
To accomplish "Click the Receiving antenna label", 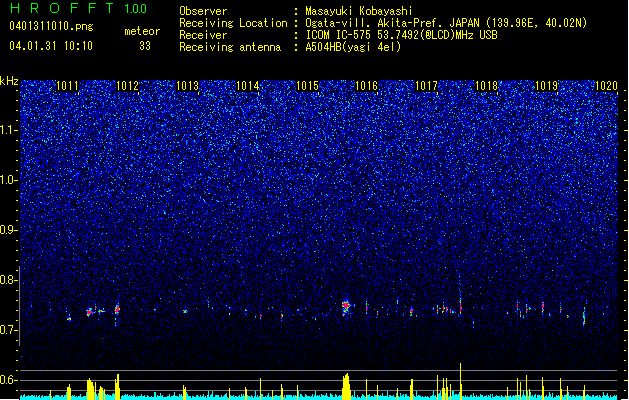I will click(230, 47).
